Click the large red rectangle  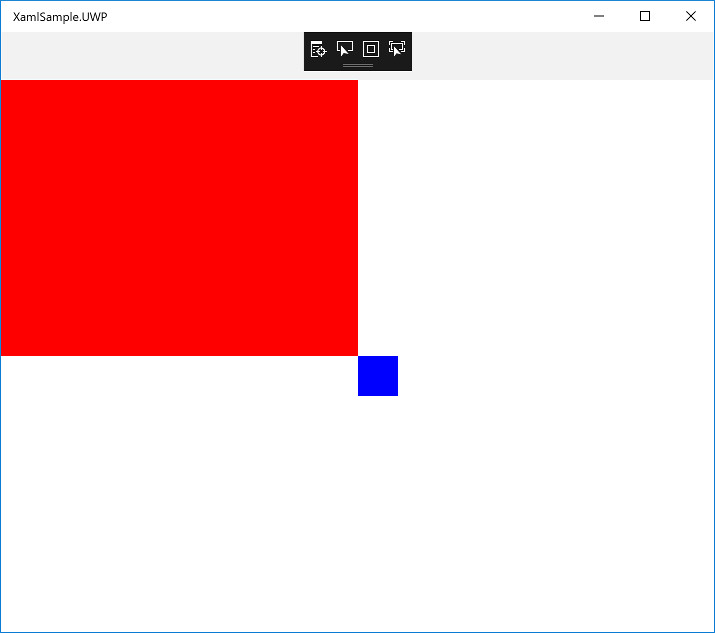click(x=179, y=218)
